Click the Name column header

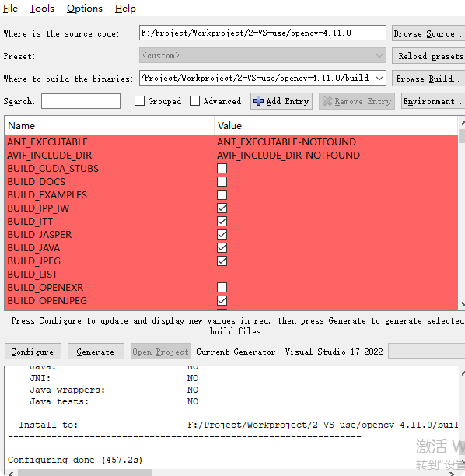pyautogui.click(x=110, y=126)
